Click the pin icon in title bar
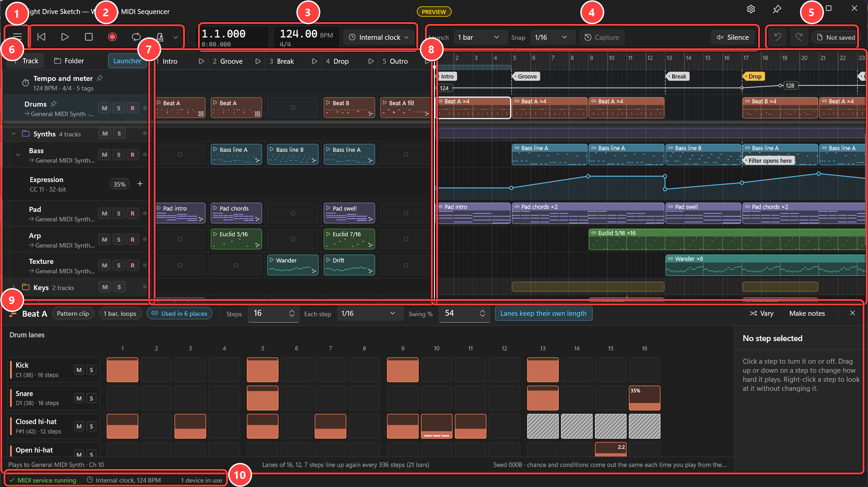Image resolution: width=868 pixels, height=487 pixels. [x=777, y=9]
